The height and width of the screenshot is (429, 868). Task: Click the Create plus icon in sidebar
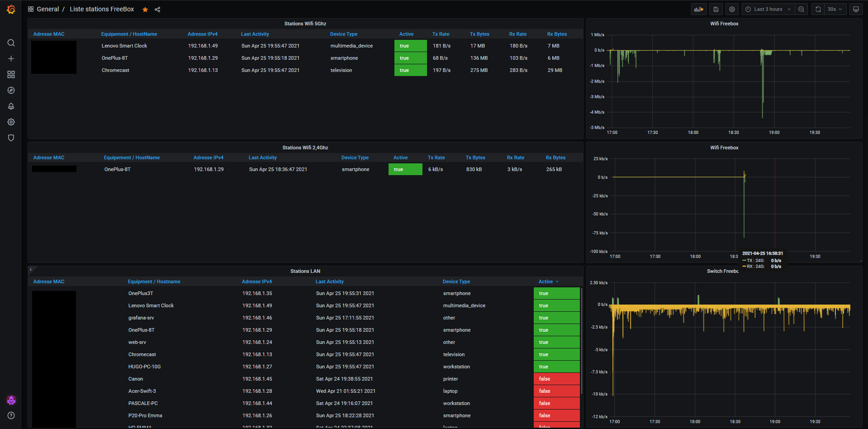click(11, 59)
